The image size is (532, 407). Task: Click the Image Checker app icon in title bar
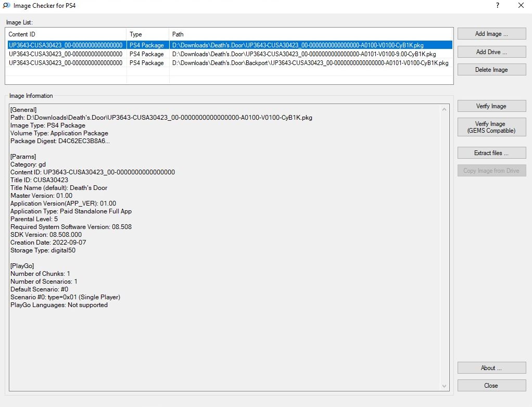point(6,5)
